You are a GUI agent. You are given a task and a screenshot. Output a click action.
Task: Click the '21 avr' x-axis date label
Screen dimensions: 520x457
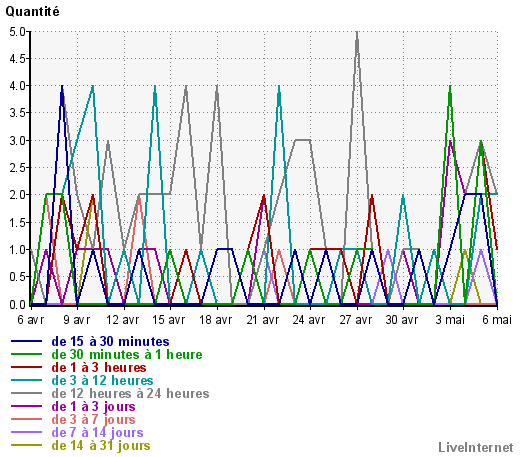pyautogui.click(x=263, y=320)
